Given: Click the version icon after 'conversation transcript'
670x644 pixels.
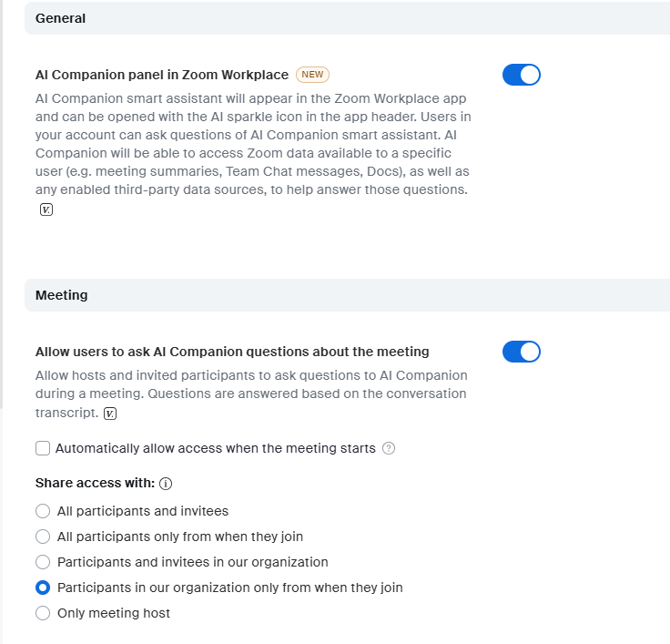Looking at the screenshot, I should pos(110,414).
